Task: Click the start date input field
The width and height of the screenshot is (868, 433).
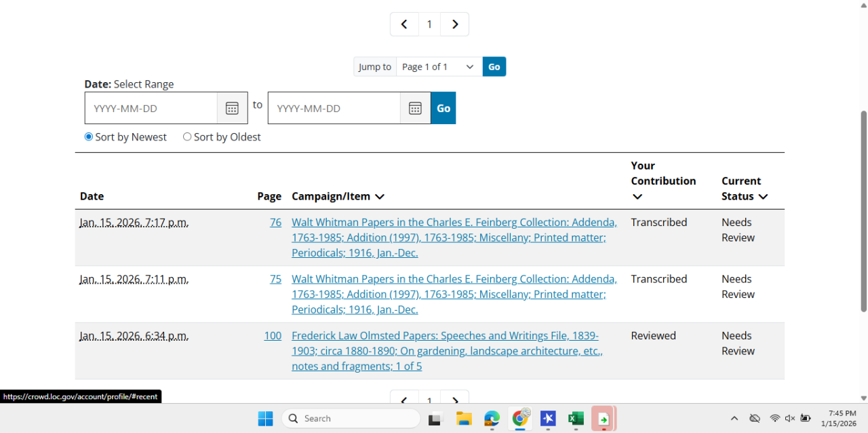Action: (151, 108)
